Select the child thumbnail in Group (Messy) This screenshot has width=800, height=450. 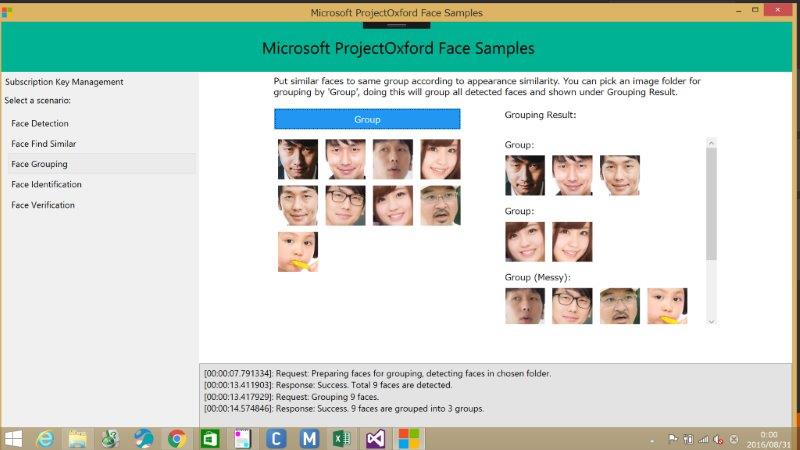(x=667, y=306)
